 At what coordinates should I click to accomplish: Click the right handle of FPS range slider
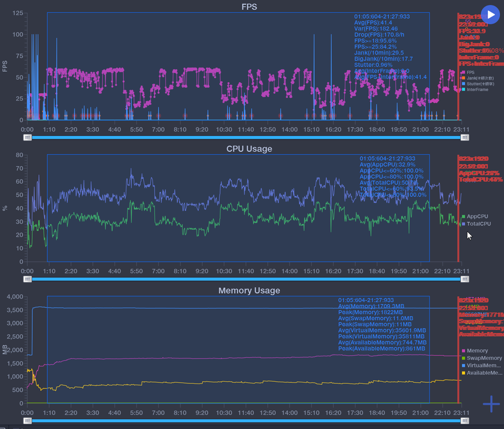[465, 137]
